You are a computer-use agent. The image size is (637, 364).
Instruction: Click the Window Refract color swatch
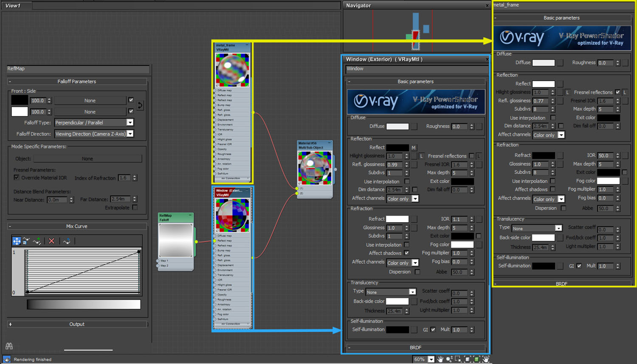397,219
